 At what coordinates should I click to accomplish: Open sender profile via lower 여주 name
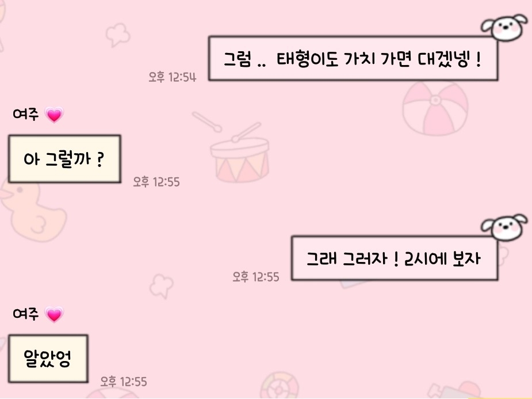pos(26,313)
